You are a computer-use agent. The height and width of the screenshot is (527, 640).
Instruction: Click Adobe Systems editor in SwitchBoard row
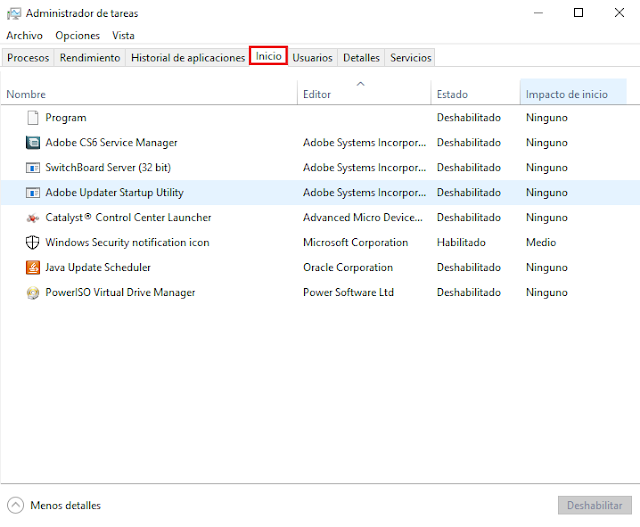pos(364,167)
